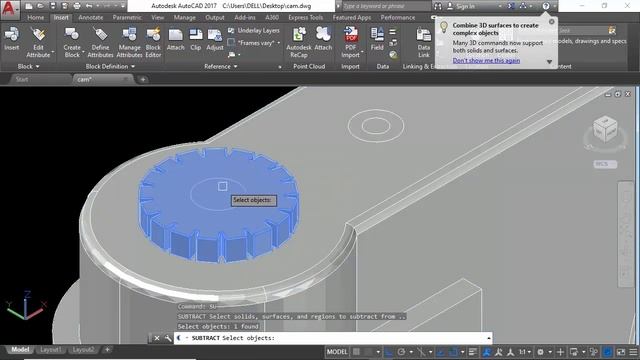640x360 pixels.
Task: Click the New drawing icon in quick access toolbar
Action: 28,6
